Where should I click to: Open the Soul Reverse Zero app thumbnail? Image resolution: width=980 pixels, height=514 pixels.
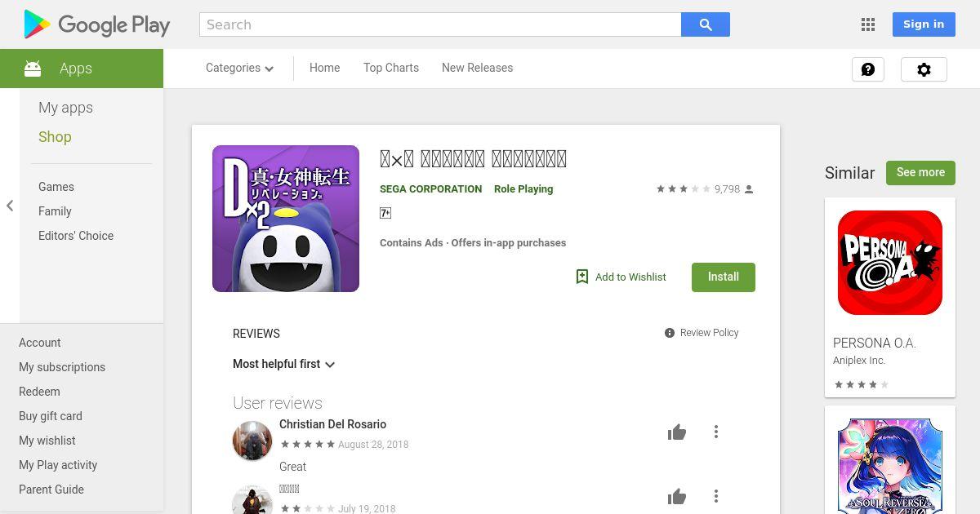point(890,466)
